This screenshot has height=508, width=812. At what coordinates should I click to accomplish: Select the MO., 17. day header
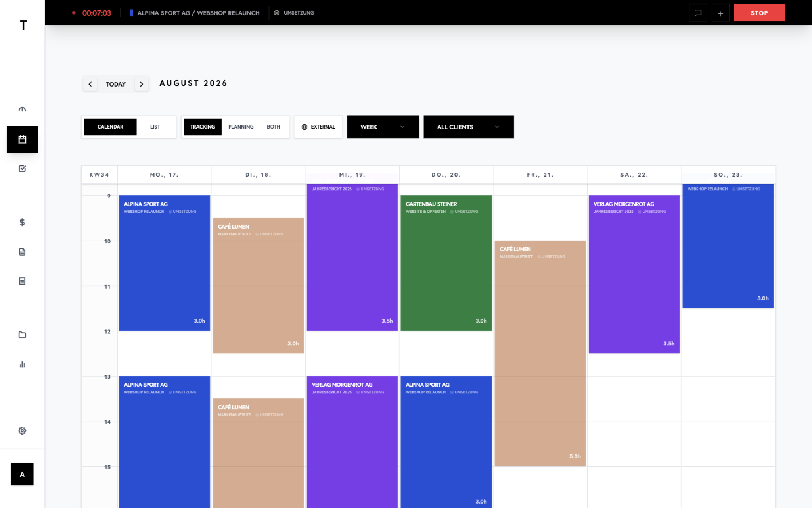pyautogui.click(x=164, y=175)
